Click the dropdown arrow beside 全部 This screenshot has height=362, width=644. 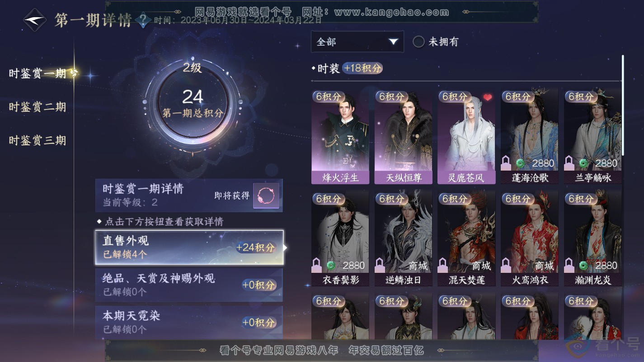[393, 42]
